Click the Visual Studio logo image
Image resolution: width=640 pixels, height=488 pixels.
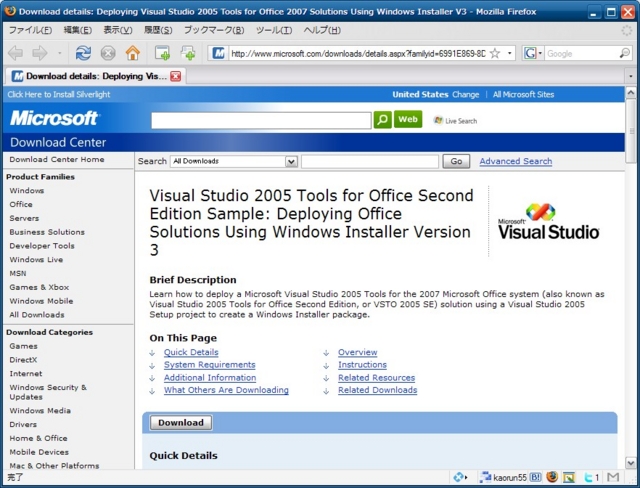point(548,222)
